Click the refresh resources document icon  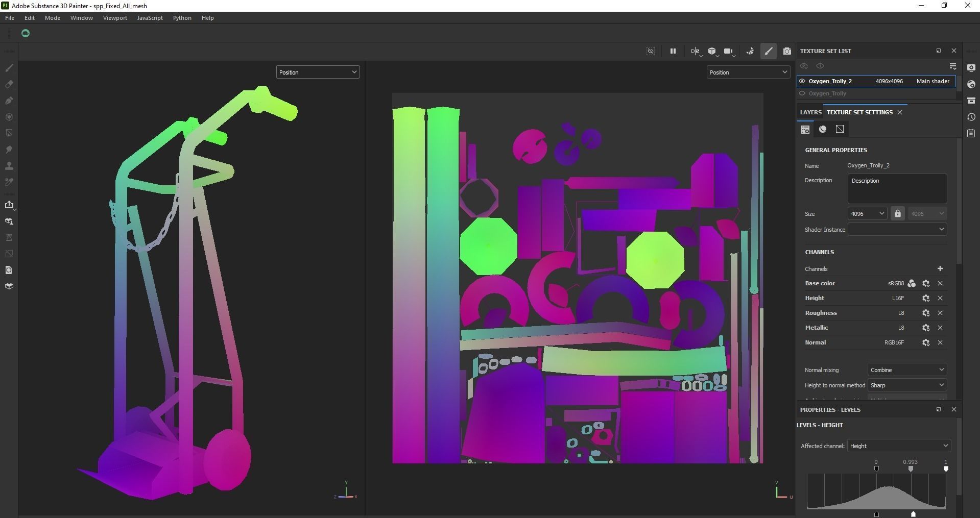point(9,270)
